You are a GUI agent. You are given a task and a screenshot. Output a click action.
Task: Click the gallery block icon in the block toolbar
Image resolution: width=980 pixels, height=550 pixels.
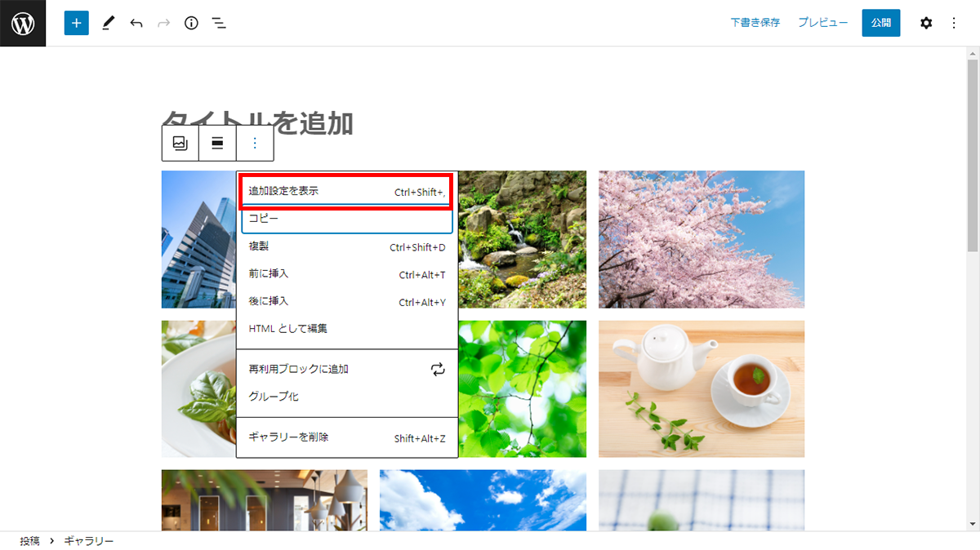180,142
